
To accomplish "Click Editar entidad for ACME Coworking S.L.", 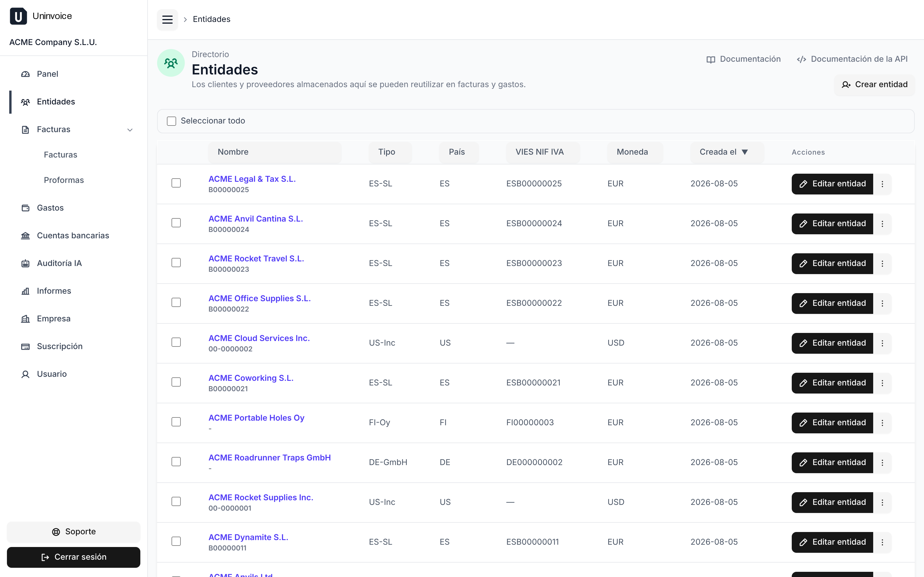I will pyautogui.click(x=832, y=383).
